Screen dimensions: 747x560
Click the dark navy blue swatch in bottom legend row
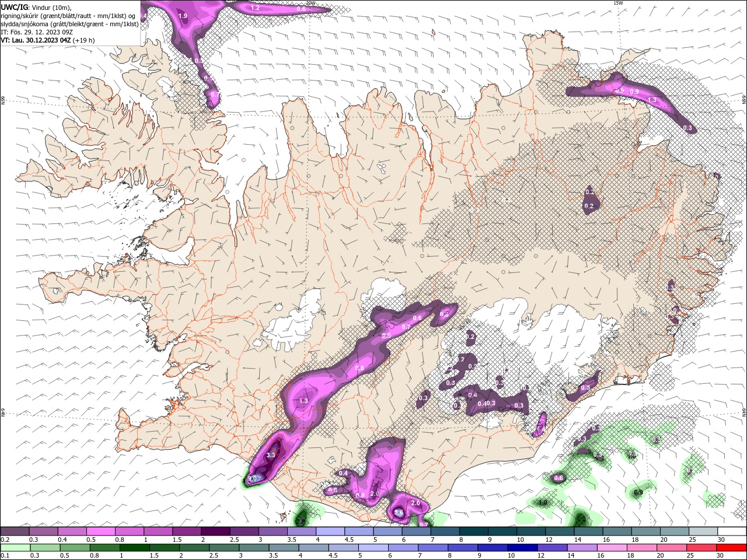pyautogui.click(x=521, y=548)
